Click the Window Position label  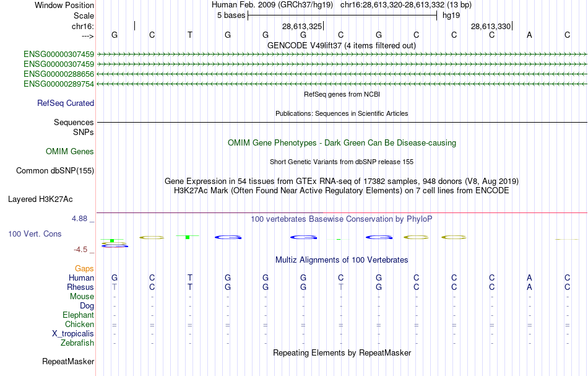tap(64, 5)
